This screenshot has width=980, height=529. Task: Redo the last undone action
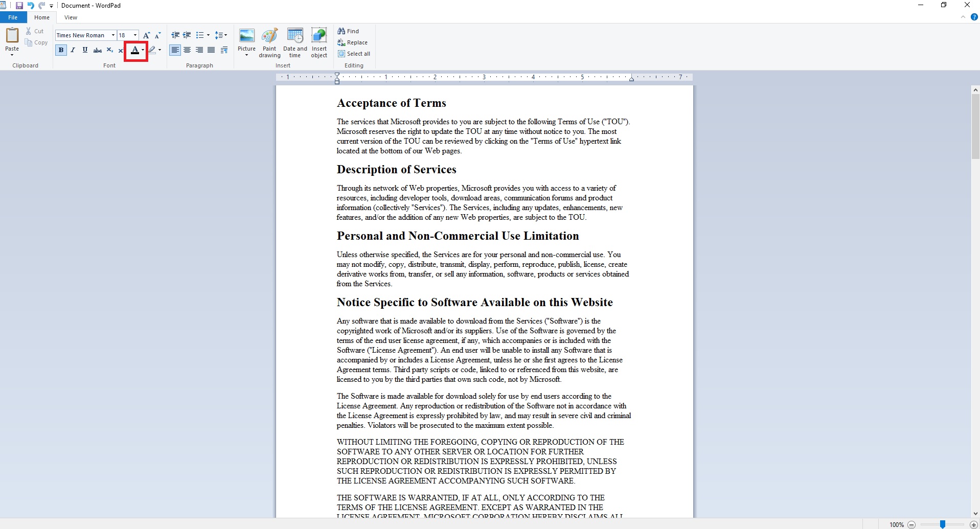click(x=42, y=6)
